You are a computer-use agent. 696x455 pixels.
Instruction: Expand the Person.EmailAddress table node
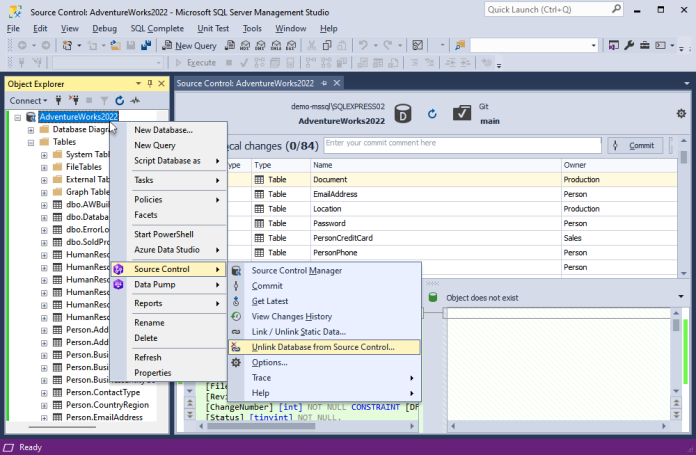(x=44, y=418)
